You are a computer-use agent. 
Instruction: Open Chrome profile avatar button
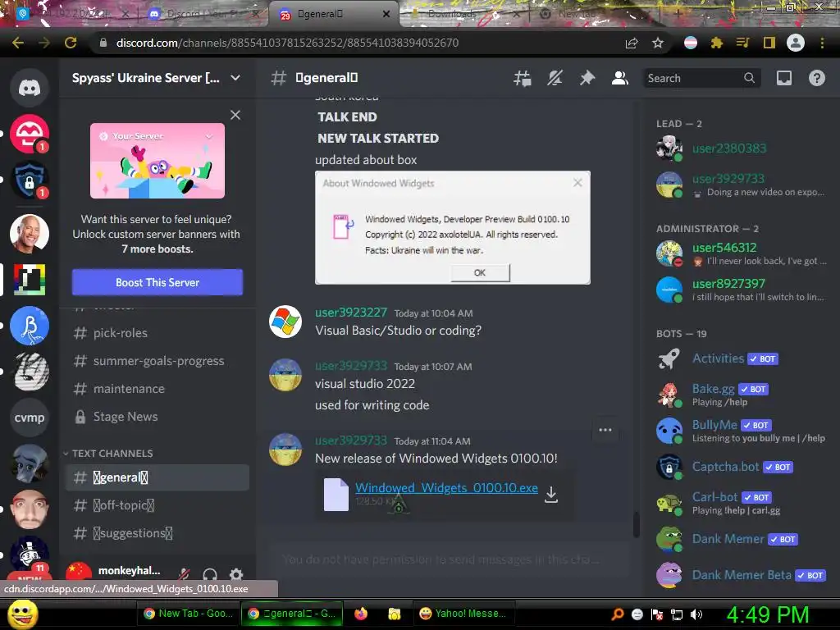point(796,43)
